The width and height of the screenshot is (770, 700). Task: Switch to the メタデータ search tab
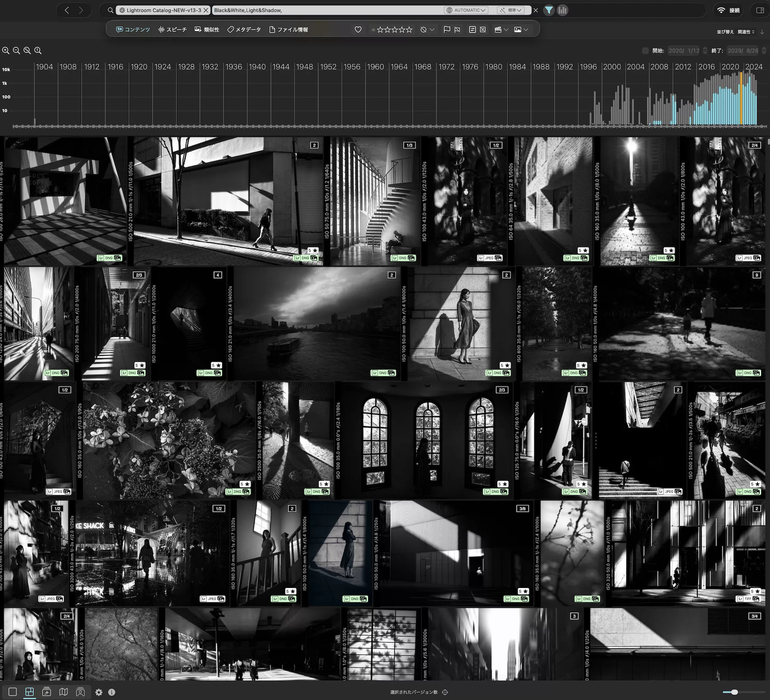click(244, 29)
